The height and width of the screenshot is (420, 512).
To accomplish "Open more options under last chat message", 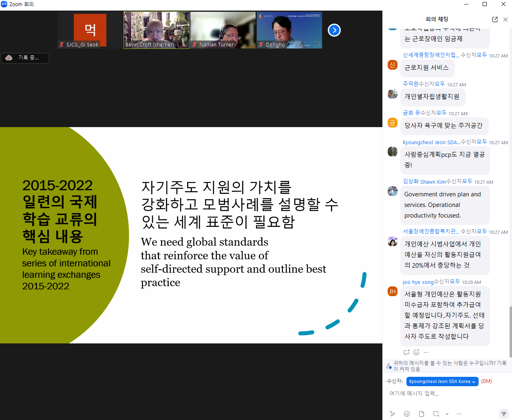I will (x=426, y=352).
